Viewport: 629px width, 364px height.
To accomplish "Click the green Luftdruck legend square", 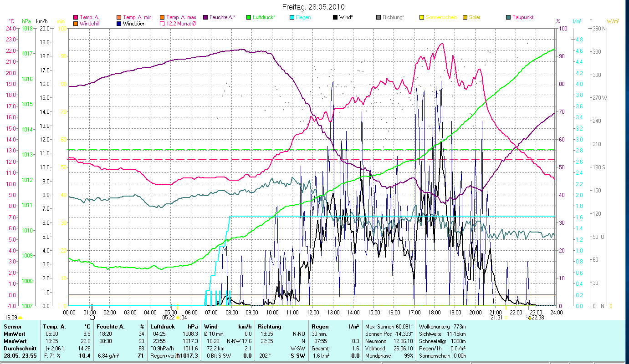I will pyautogui.click(x=249, y=17).
